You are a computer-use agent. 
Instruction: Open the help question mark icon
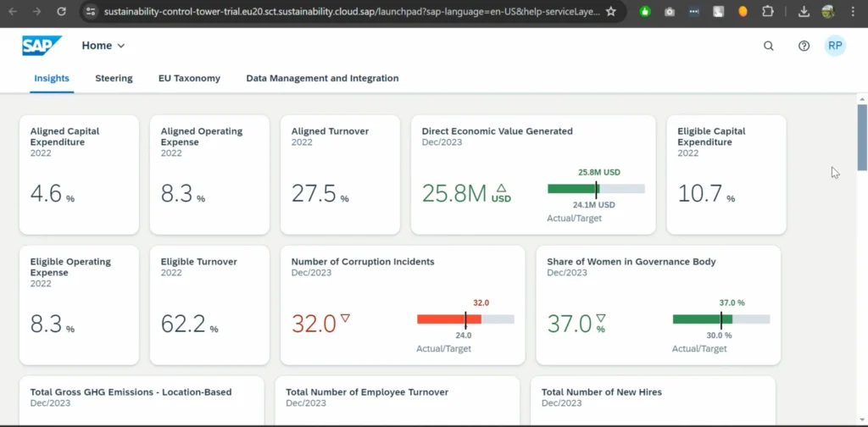pyautogui.click(x=804, y=46)
